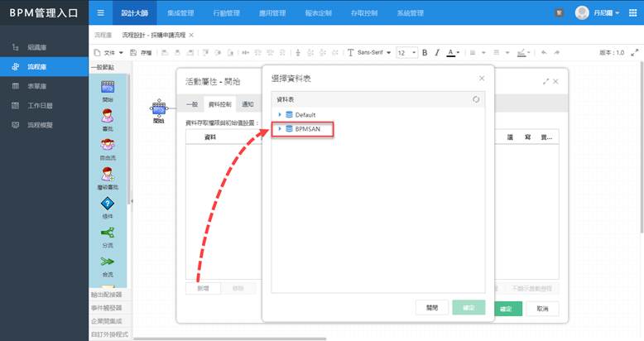Select the 分流 split node
The height and width of the screenshot is (341, 644).
click(x=108, y=237)
